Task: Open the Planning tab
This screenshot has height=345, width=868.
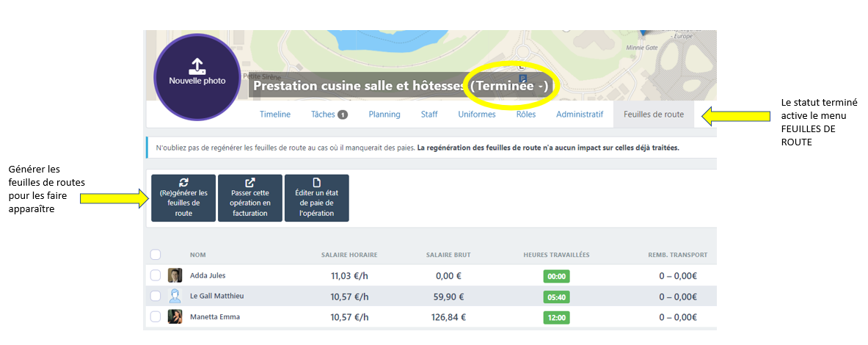Action: pos(384,115)
